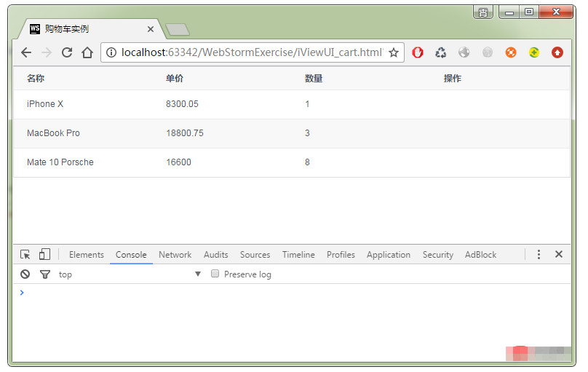The width and height of the screenshot is (588, 372).
Task: Click the 单价 column header
Action: pyautogui.click(x=175, y=79)
